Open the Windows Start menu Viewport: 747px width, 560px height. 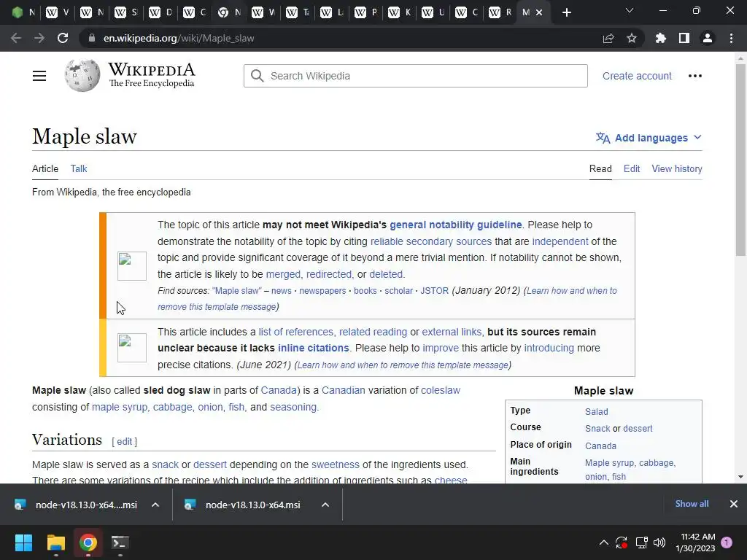[23, 542]
